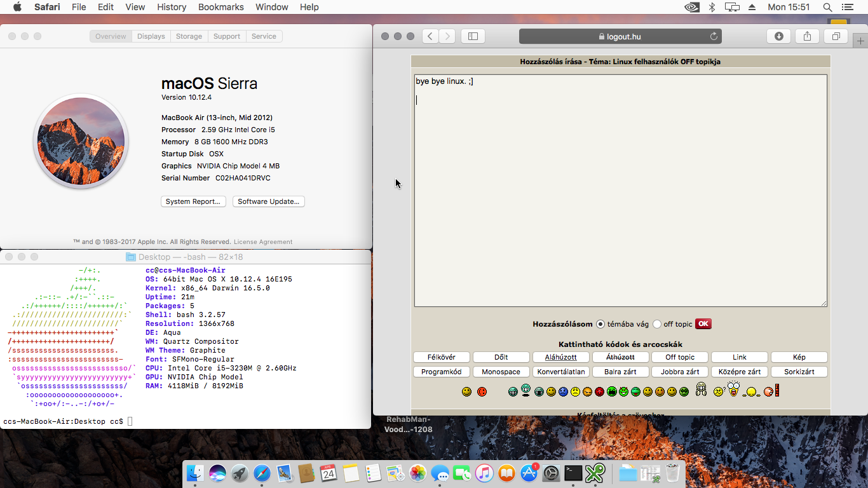Open the Bluetooth menu bar icon
The image size is (868, 488).
point(712,7)
